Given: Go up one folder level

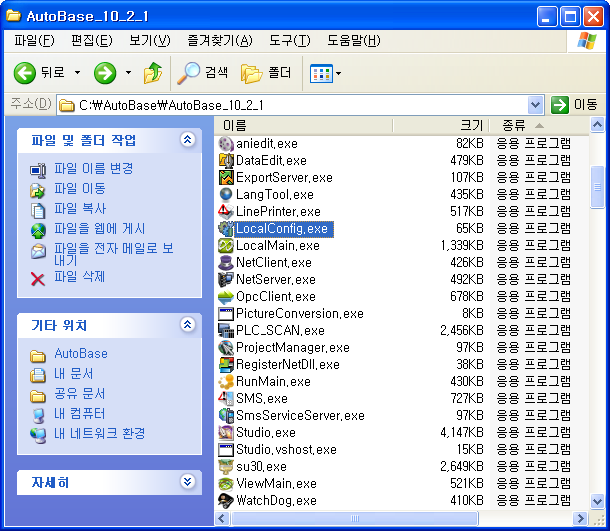Looking at the screenshot, I should (x=153, y=73).
